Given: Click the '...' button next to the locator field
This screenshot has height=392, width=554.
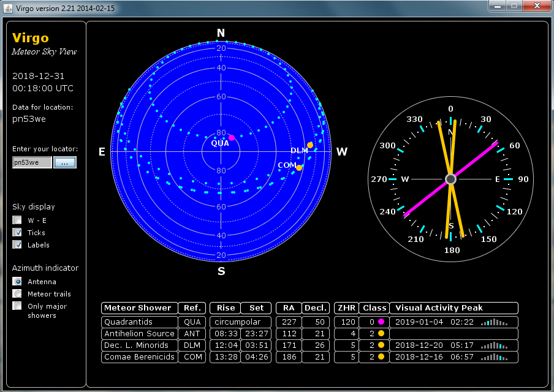Looking at the screenshot, I should point(65,162).
